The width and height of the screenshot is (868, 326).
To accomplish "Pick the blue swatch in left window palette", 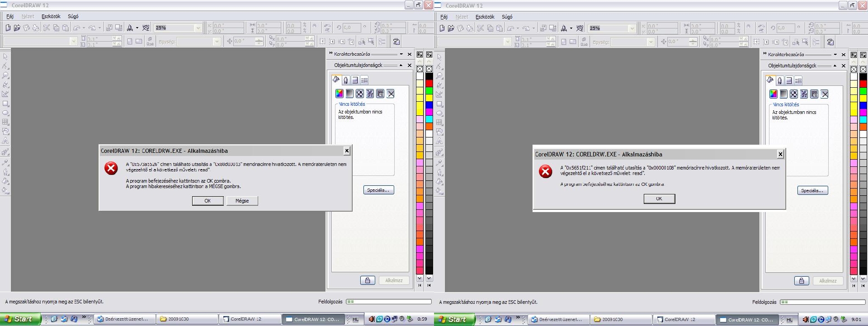I will point(429,105).
